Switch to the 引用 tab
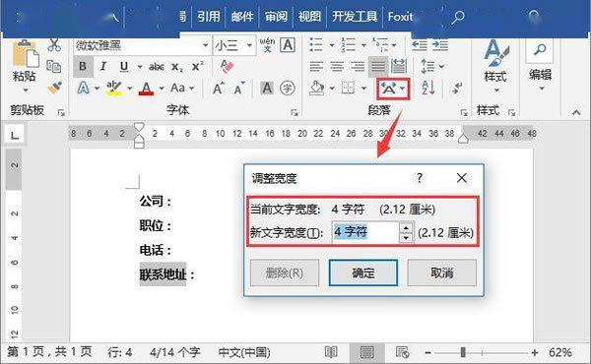 209,17
